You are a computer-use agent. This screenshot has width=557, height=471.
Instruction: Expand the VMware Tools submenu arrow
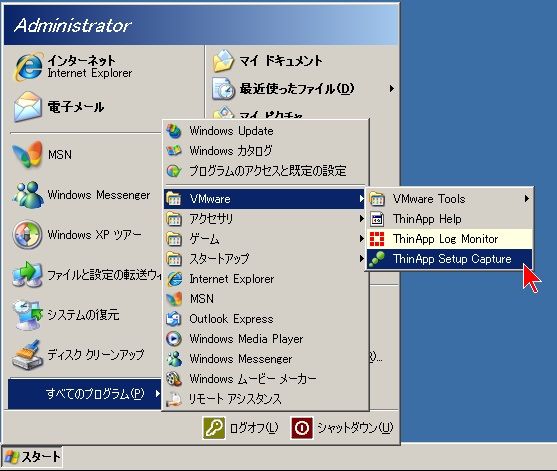[x=527, y=199]
